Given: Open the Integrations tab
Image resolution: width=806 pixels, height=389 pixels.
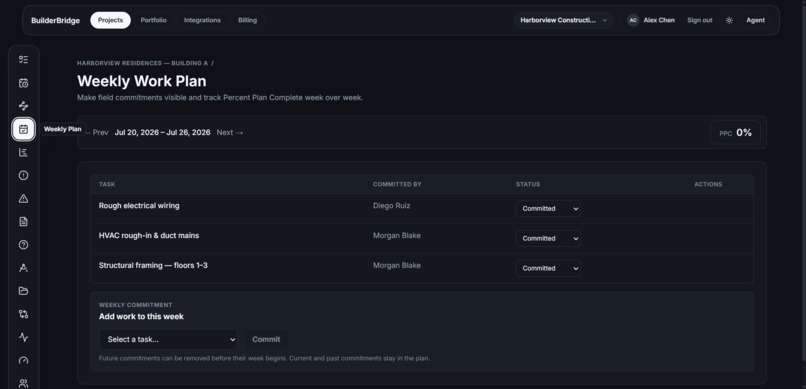Looking at the screenshot, I should 202,20.
